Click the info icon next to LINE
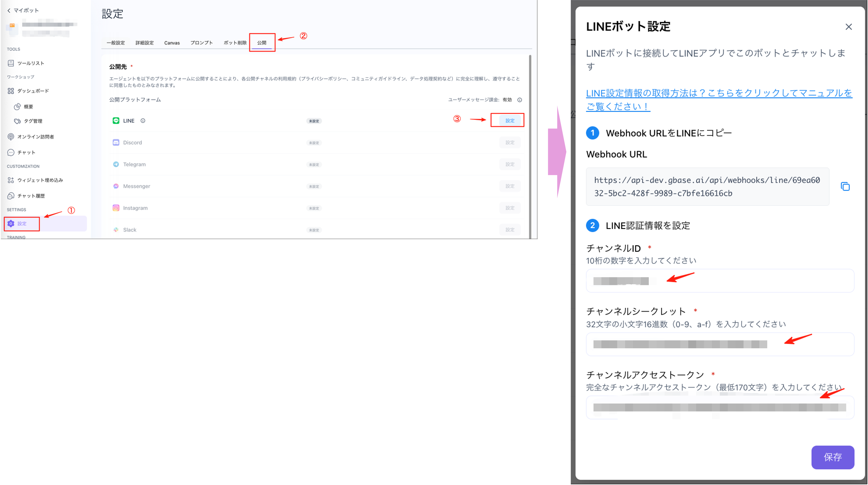The width and height of the screenshot is (868, 485). click(x=143, y=120)
